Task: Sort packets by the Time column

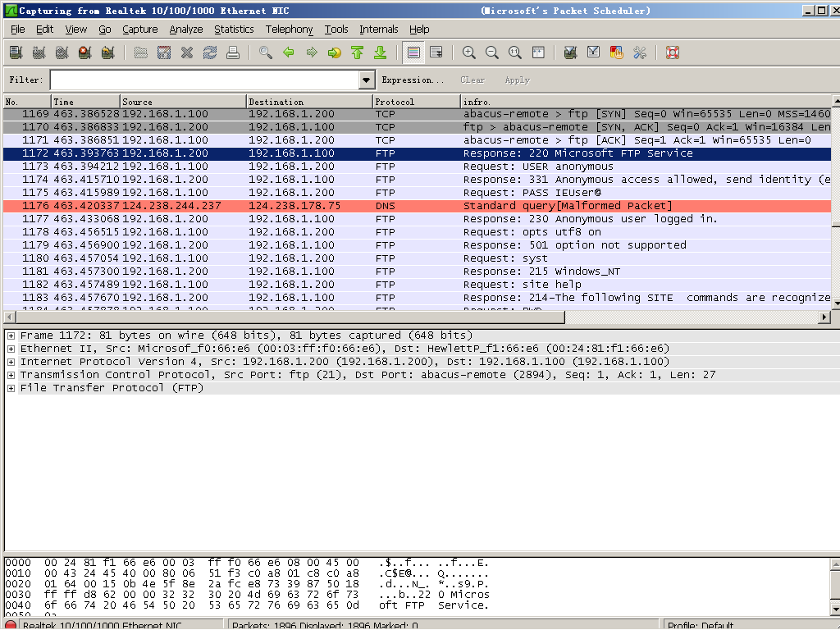Action: point(85,102)
